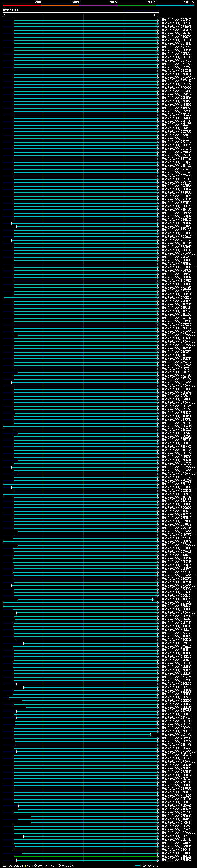Select UniRef100_Q9LUQ6 hit
Screen dimensions: 197x868
177,98
